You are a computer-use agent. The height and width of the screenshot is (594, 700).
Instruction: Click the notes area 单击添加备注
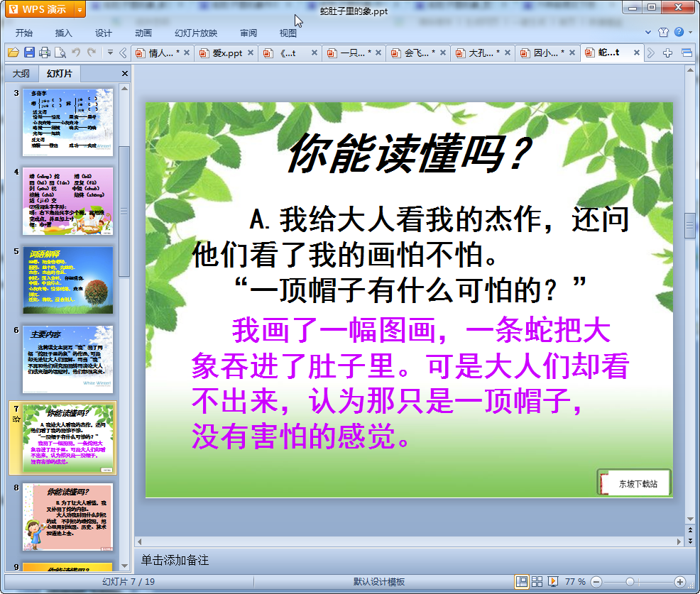point(175,560)
